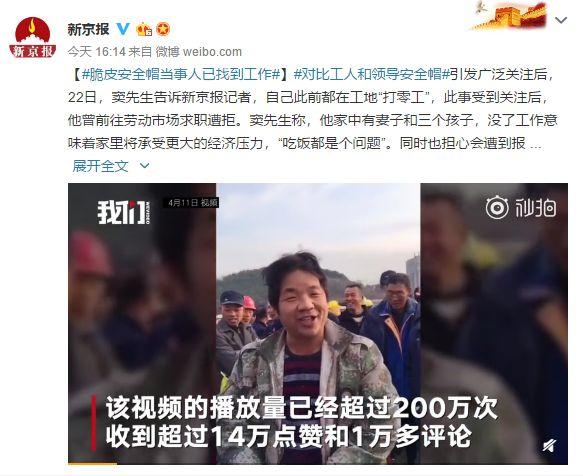Viewport: 583px width, 476px height.
Task: Click the blue verified V badge
Action: (x=123, y=29)
